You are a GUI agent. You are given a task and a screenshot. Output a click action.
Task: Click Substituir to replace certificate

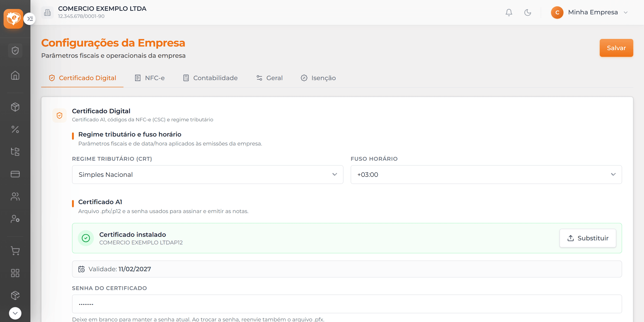coord(588,238)
